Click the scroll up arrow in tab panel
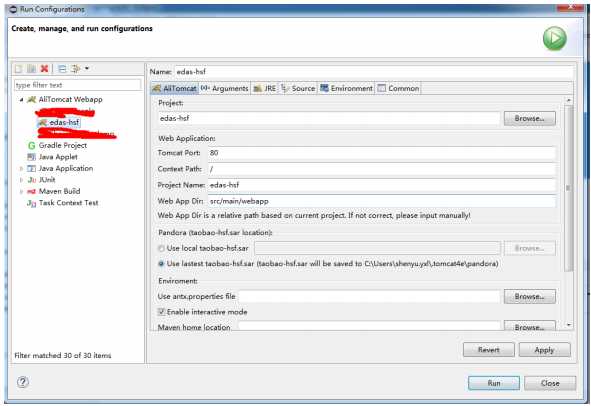 (569, 100)
